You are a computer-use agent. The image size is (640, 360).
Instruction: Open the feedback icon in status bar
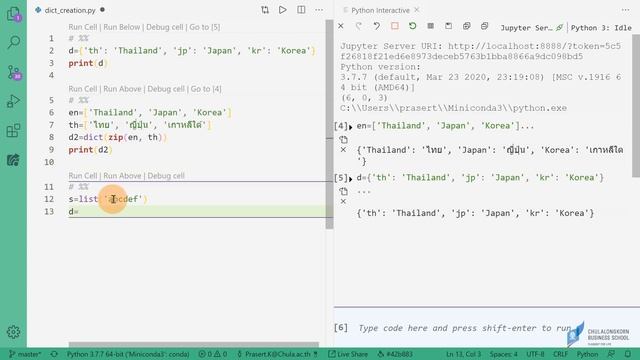pos(611,354)
